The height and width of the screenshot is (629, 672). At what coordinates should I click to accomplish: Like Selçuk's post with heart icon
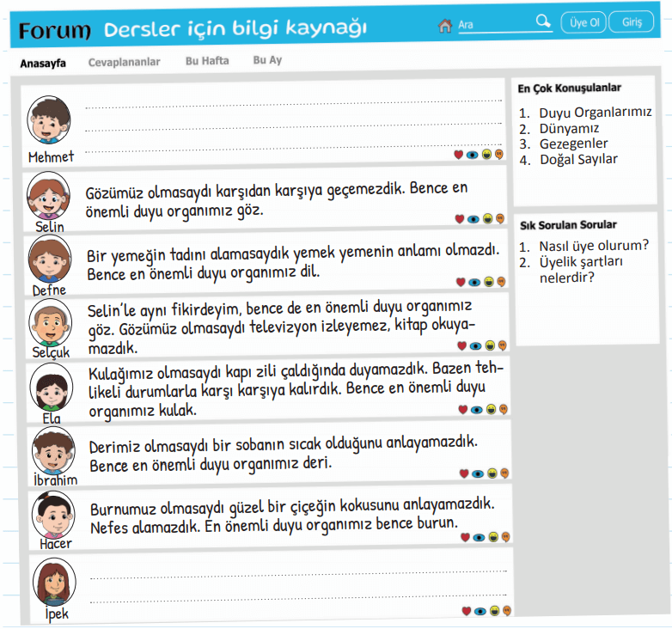point(462,345)
